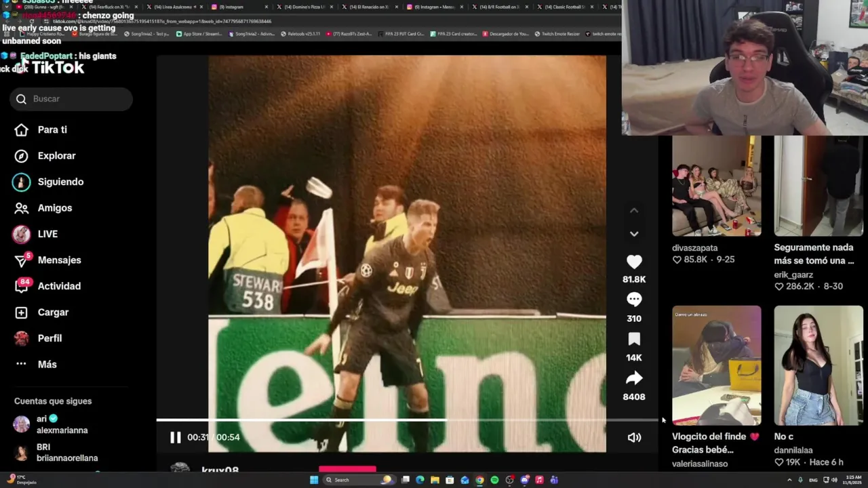Go to previous video with up chevron
Screen dimensions: 868x488
pos(634,211)
